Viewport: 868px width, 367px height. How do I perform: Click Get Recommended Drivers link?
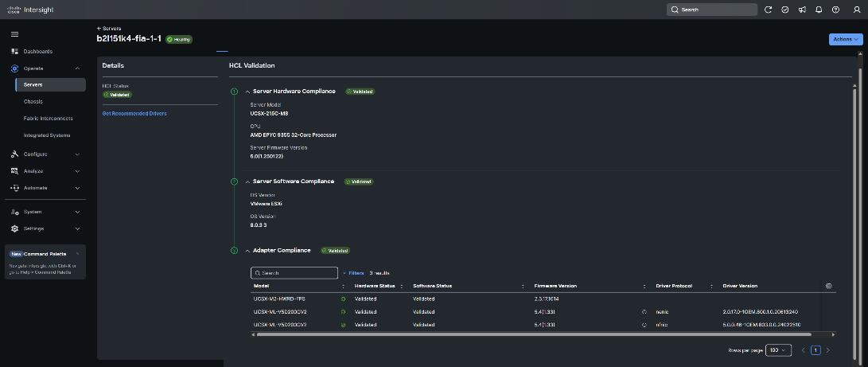[x=134, y=114]
